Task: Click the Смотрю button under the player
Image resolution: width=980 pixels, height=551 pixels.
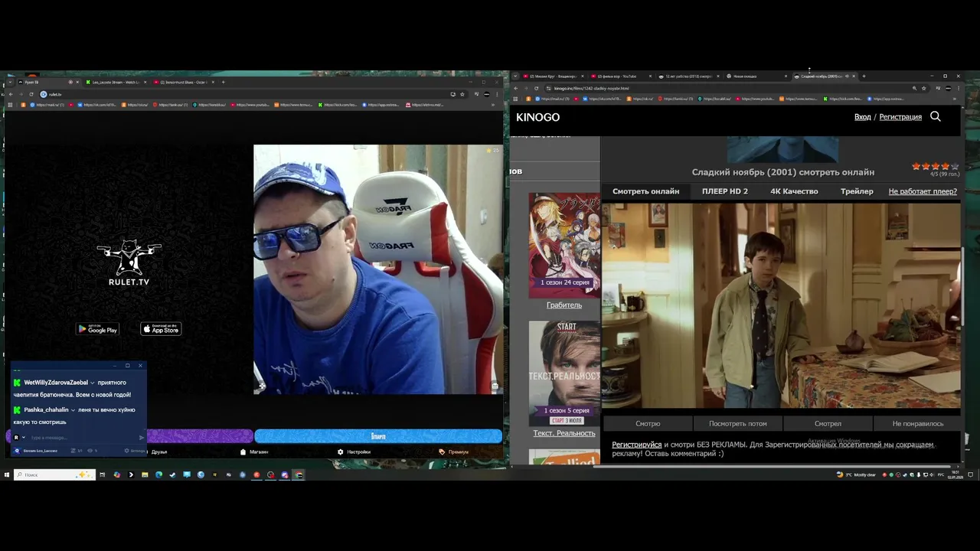Action: pyautogui.click(x=648, y=423)
